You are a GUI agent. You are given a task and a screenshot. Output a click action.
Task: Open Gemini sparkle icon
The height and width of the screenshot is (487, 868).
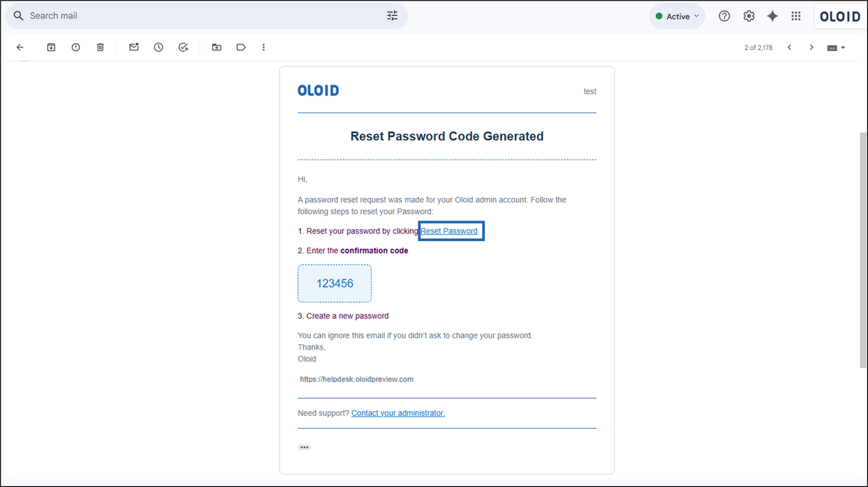click(x=773, y=16)
